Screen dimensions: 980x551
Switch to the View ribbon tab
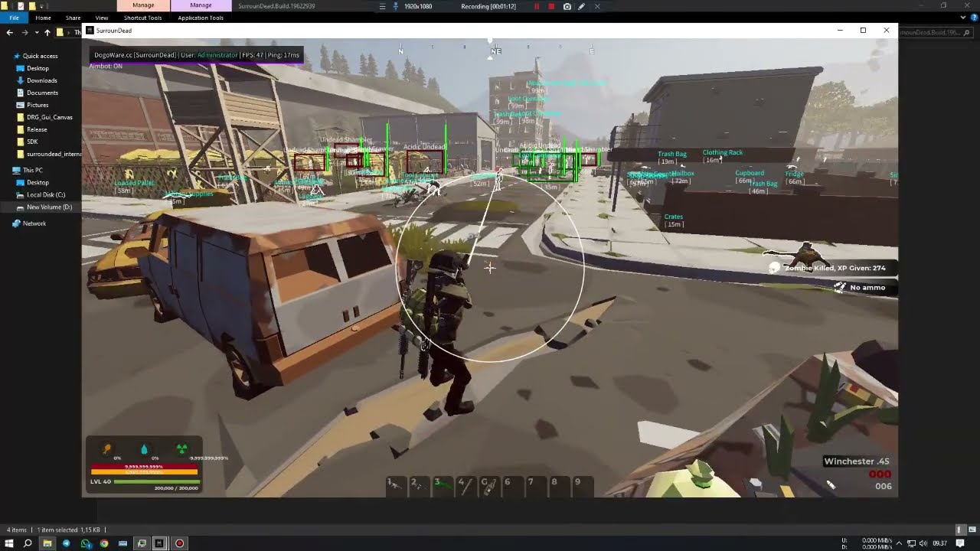click(102, 18)
